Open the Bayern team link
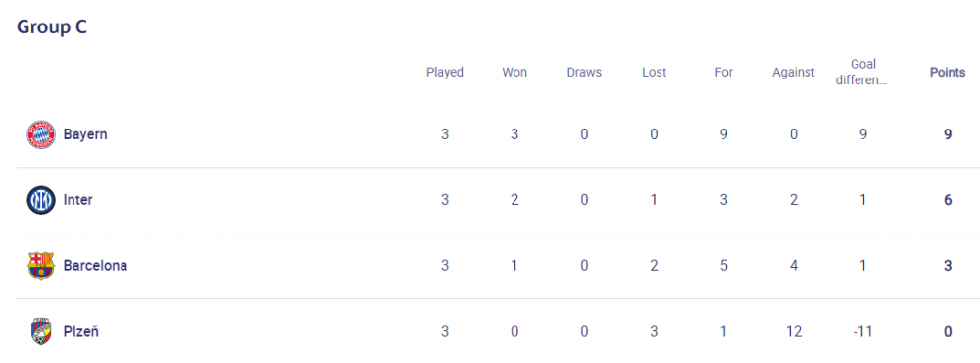 click(85, 134)
